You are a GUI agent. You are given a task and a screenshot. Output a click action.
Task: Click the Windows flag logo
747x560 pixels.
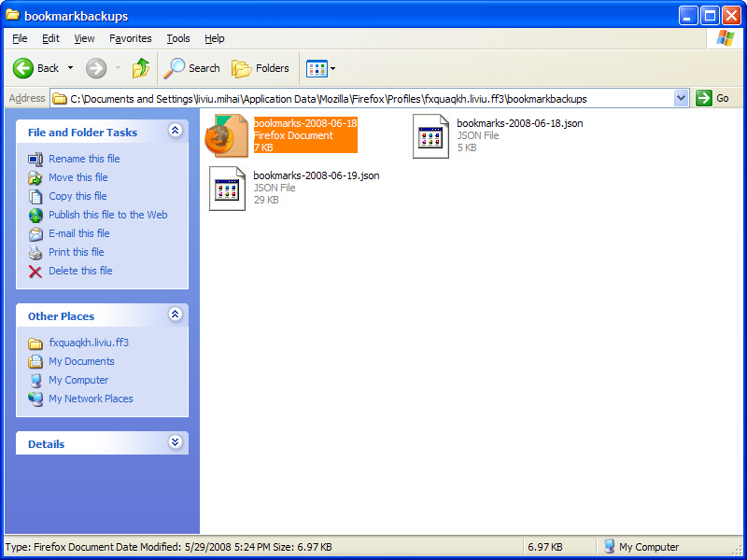(726, 38)
